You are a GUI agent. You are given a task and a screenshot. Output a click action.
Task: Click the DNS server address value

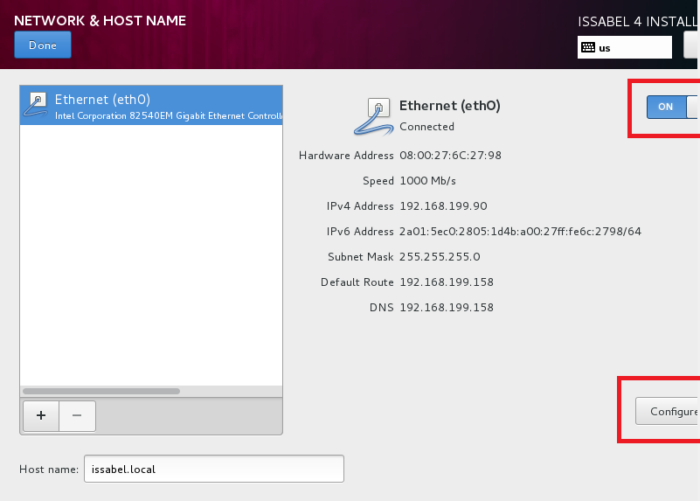click(x=446, y=307)
